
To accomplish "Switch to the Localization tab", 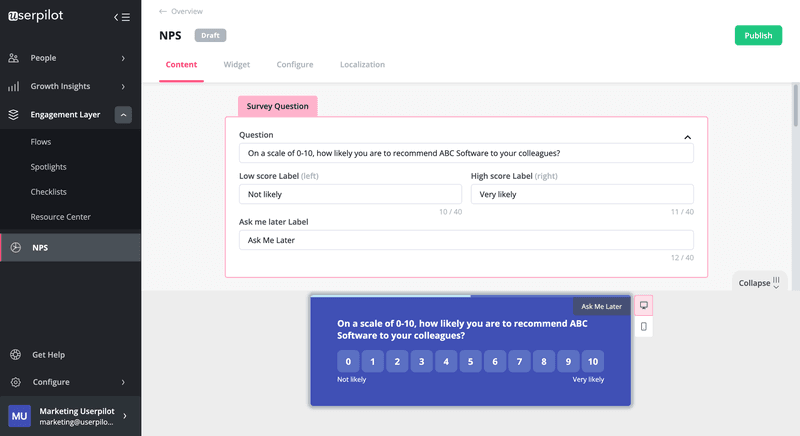I will point(362,65).
